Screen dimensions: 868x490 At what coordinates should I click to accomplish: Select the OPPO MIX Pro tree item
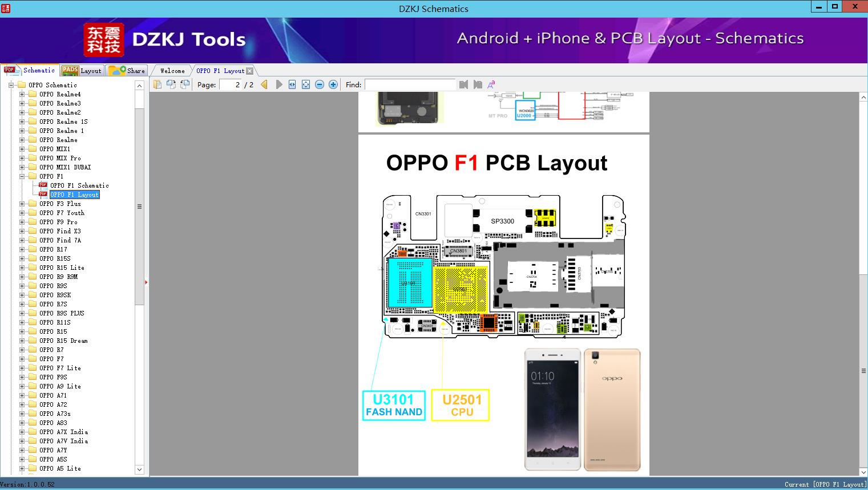[x=60, y=158]
